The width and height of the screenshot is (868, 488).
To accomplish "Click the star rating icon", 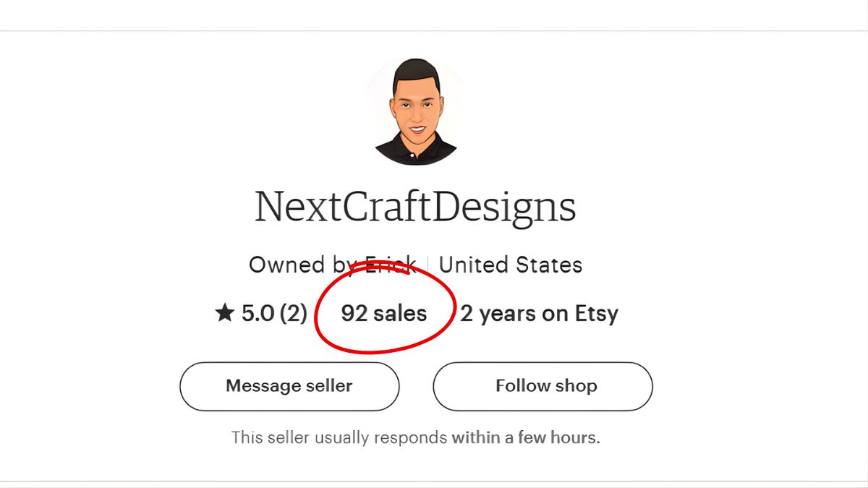I will pyautogui.click(x=225, y=314).
